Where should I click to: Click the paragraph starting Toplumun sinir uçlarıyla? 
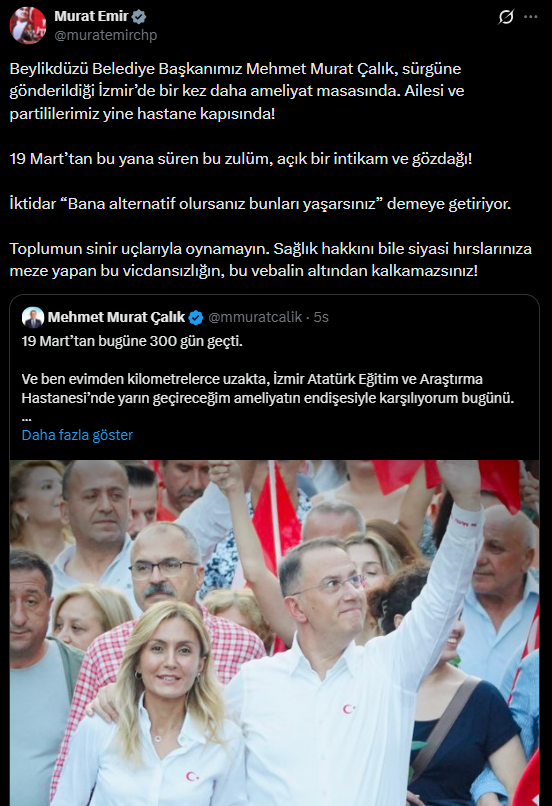coord(270,260)
